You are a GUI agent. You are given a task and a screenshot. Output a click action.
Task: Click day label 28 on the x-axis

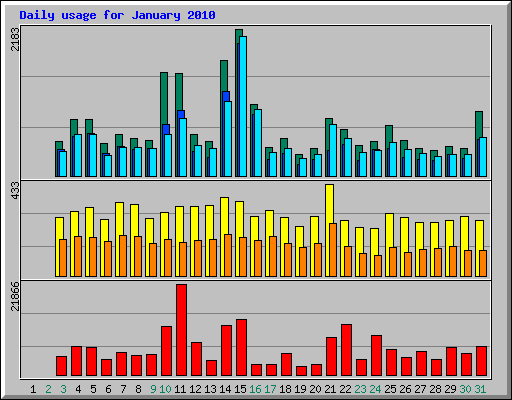tap(435, 389)
